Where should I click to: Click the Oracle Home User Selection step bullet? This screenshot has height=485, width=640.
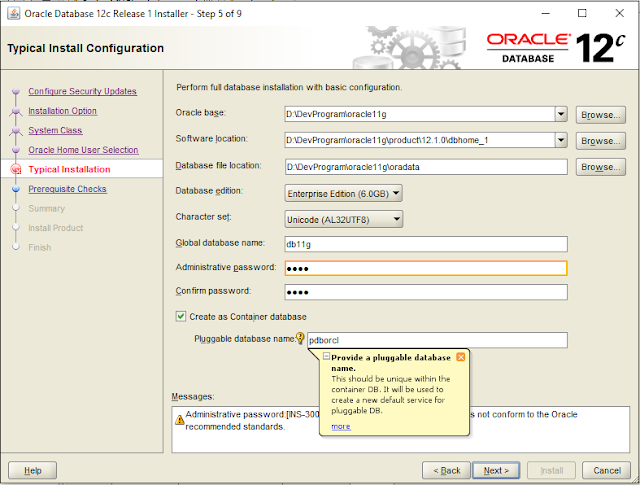[16, 150]
